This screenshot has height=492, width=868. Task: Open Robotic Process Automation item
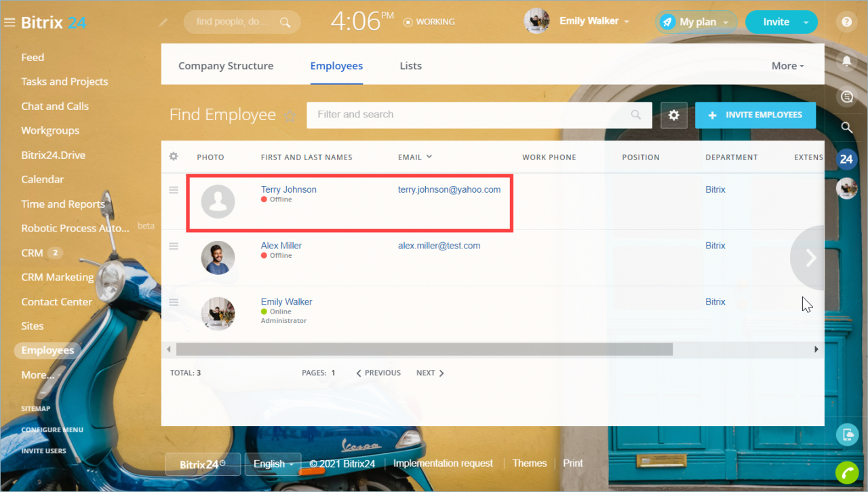tap(75, 228)
